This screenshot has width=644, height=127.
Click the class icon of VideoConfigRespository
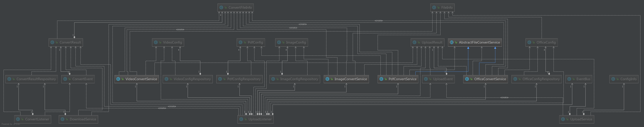(166, 79)
